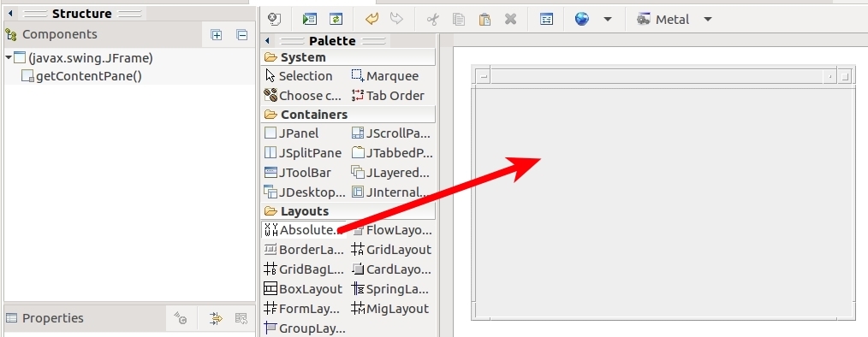The height and width of the screenshot is (337, 868).
Task: Click the Cut scissors icon
Action: click(x=433, y=20)
